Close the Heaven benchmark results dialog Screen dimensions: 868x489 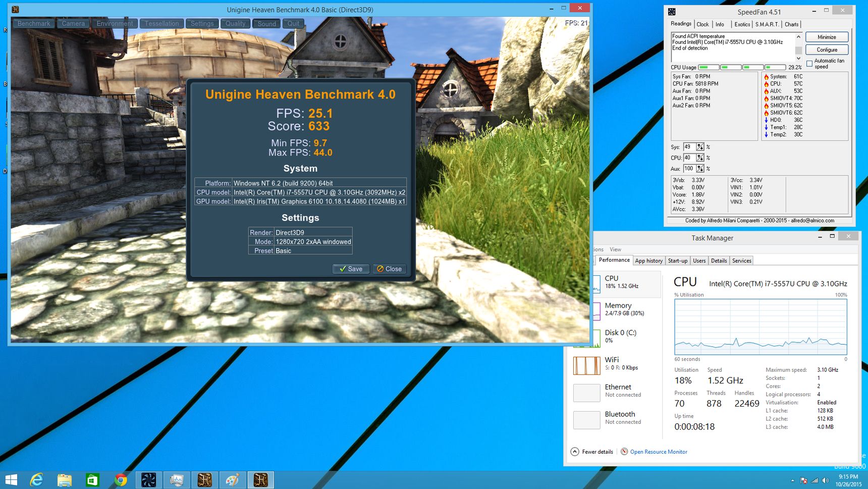pos(390,269)
